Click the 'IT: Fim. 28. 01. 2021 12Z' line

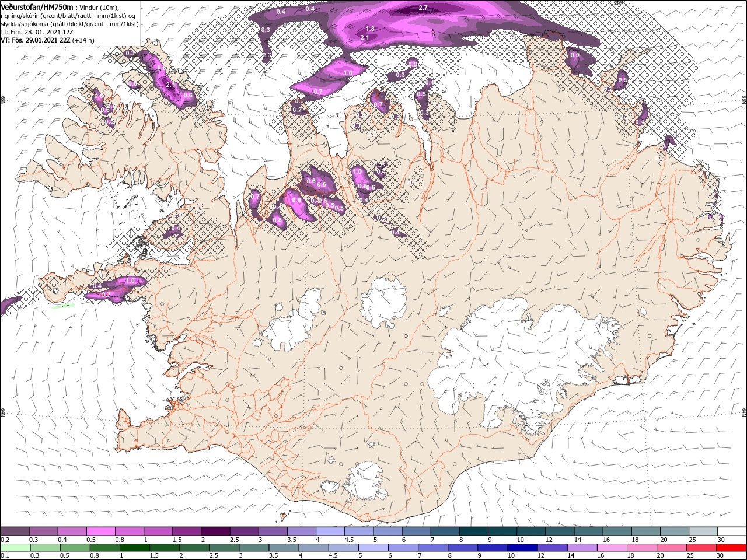[x=36, y=32]
